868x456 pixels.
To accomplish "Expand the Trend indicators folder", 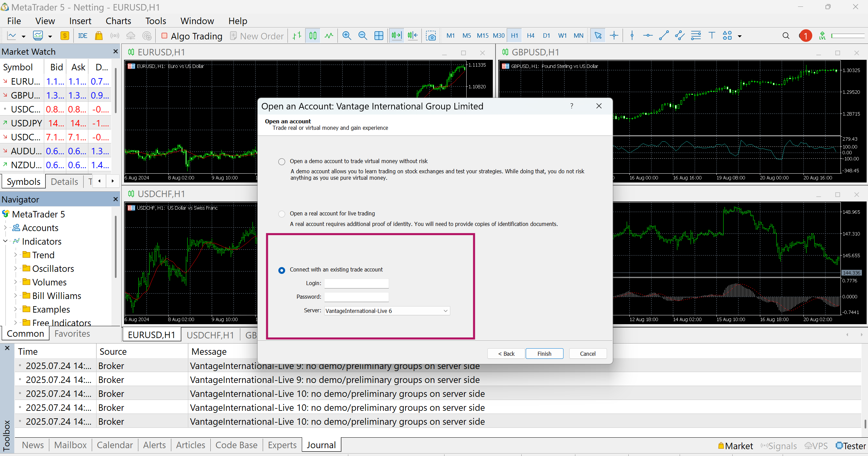I will point(16,255).
